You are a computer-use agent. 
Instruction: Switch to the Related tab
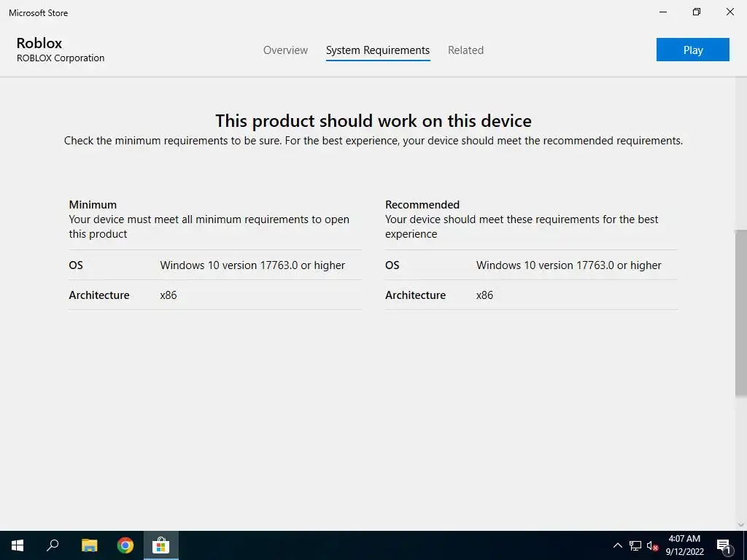pos(465,50)
